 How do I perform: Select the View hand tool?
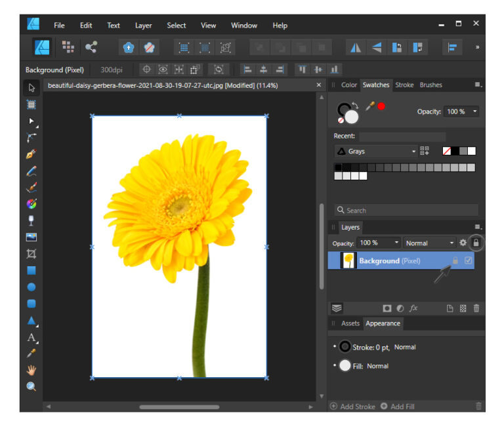click(31, 370)
